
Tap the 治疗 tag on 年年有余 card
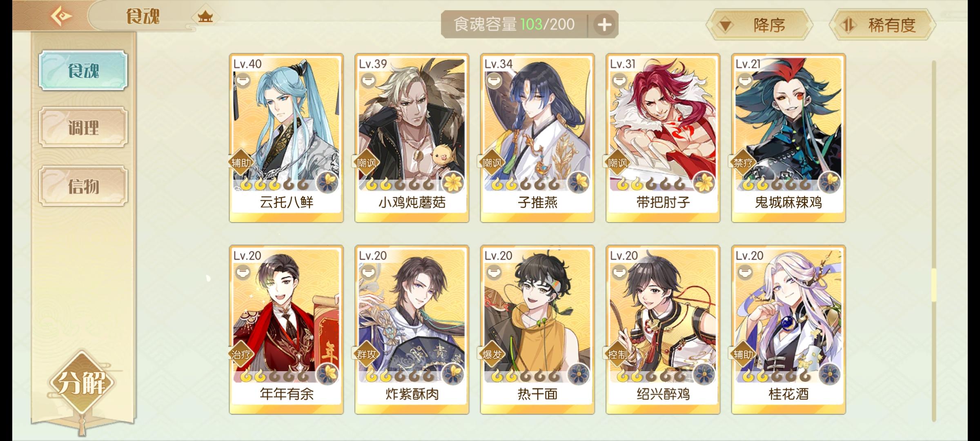(241, 355)
